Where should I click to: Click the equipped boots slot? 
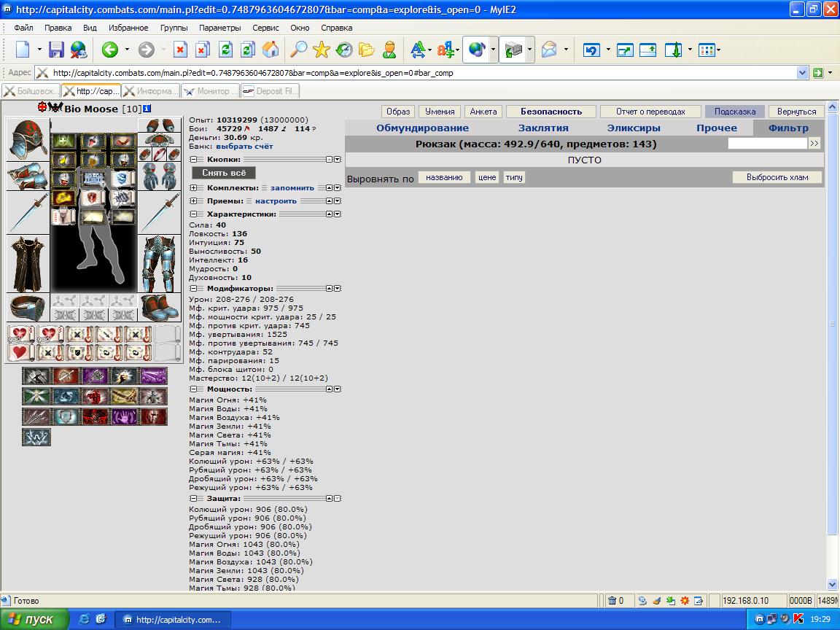coord(160,307)
